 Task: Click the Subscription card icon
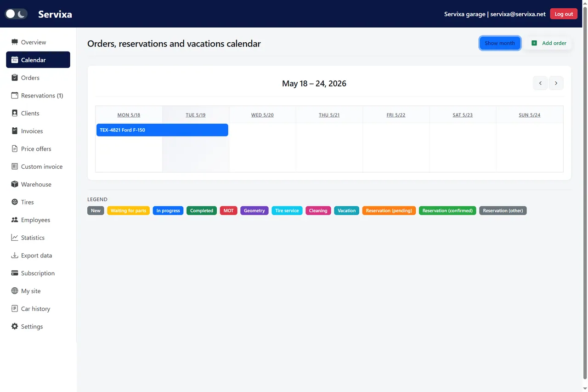point(15,273)
